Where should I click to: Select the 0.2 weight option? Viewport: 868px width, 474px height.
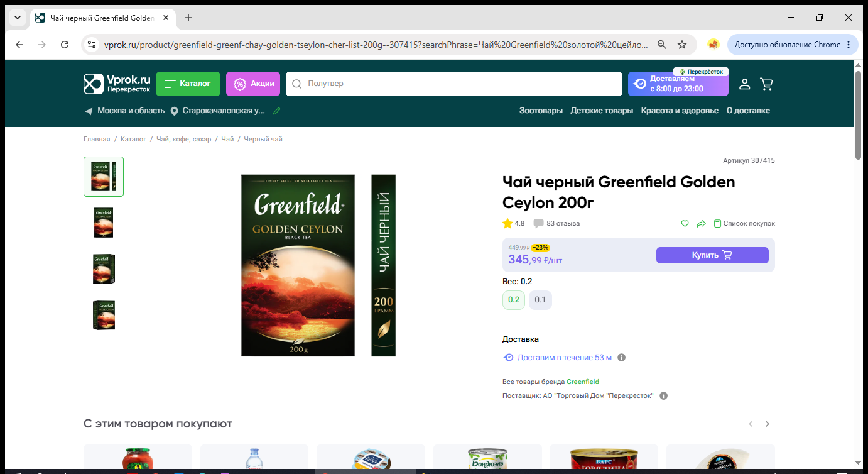(x=514, y=300)
